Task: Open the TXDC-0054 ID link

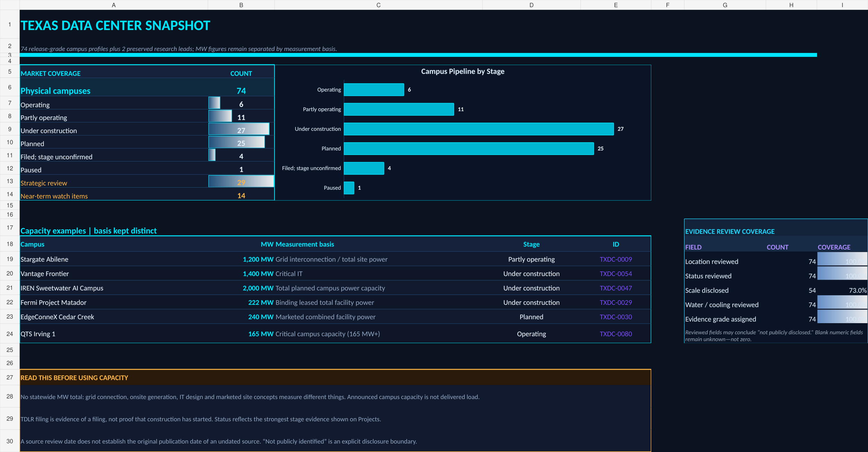Action: [616, 274]
